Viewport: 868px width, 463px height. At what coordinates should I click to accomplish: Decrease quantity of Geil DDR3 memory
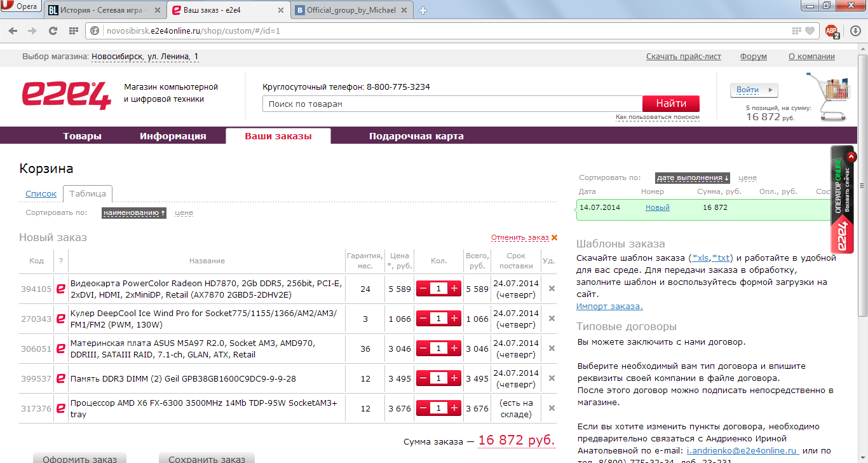pyautogui.click(x=423, y=378)
